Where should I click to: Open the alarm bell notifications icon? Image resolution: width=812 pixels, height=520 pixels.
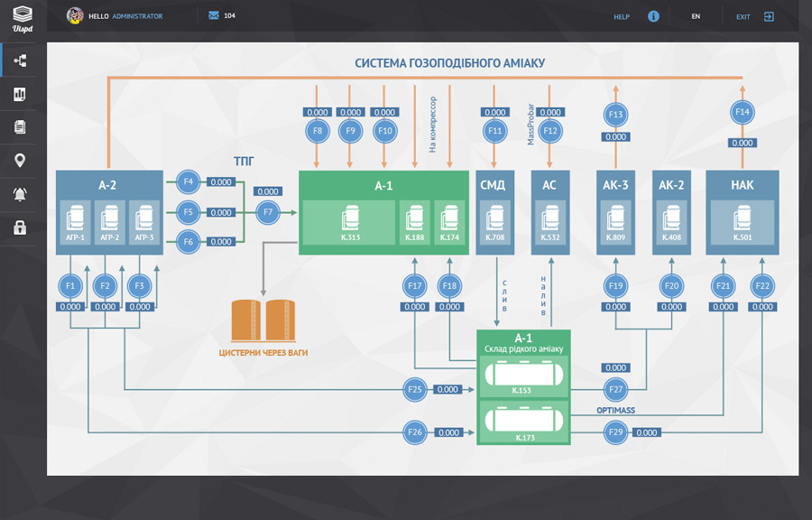19,194
